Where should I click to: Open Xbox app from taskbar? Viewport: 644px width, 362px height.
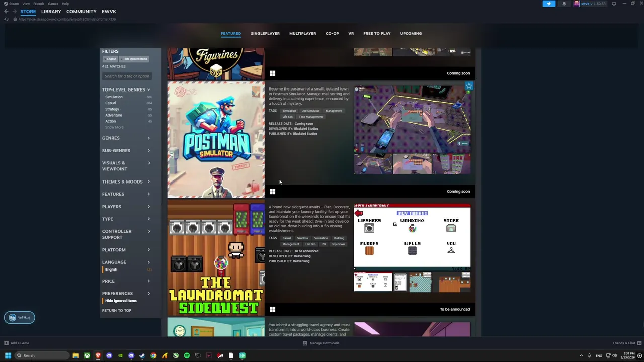[x=87, y=355]
